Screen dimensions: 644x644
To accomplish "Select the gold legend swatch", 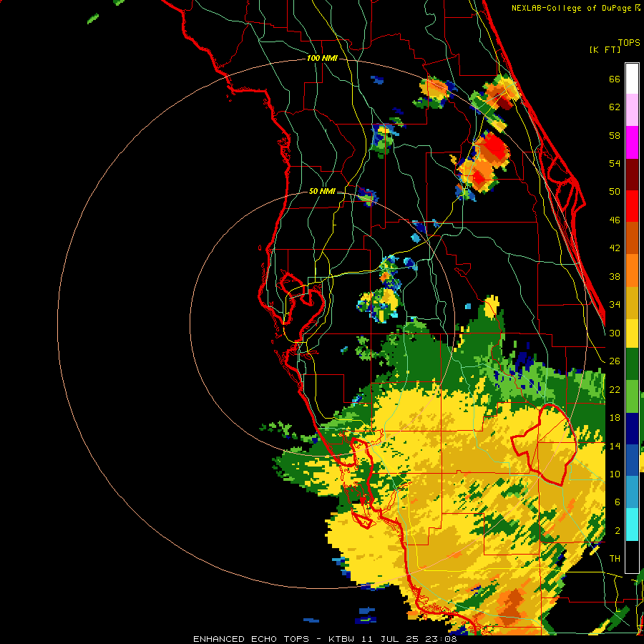I will (x=632, y=303).
